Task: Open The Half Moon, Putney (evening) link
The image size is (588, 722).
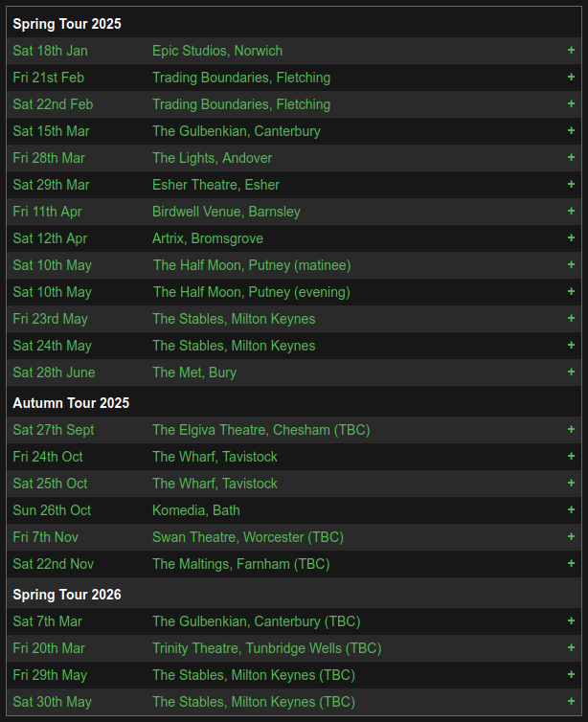Action: tap(252, 292)
